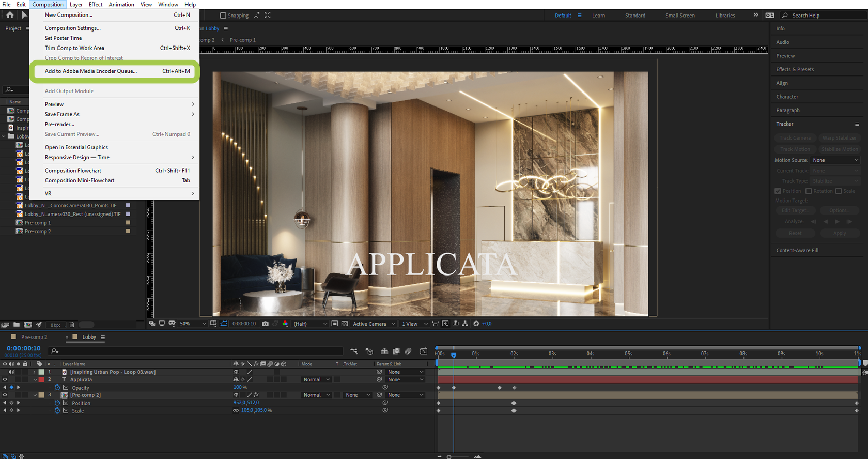
Task: Toggle the transparency grid in viewer
Action: [x=345, y=324]
